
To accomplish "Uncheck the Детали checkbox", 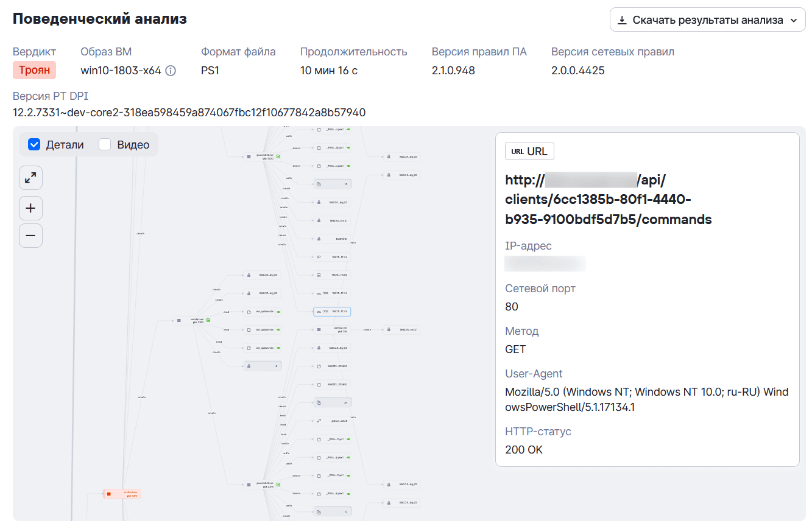I will (34, 144).
